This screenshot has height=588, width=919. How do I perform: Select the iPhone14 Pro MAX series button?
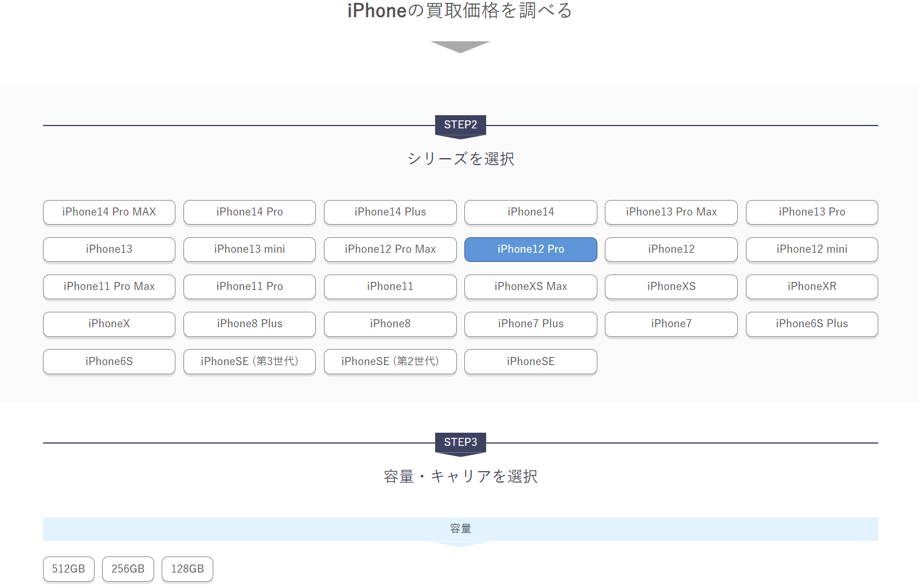click(109, 212)
